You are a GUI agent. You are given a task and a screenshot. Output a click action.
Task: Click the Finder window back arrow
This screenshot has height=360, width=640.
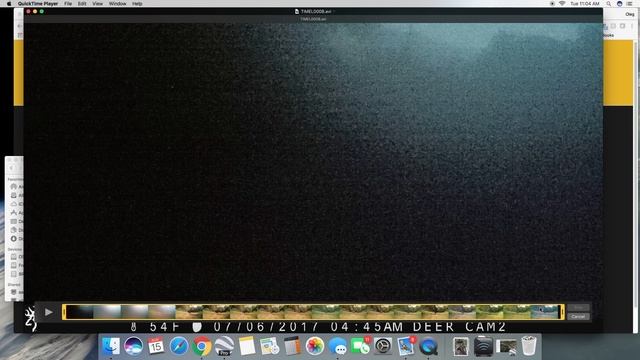coord(12,168)
